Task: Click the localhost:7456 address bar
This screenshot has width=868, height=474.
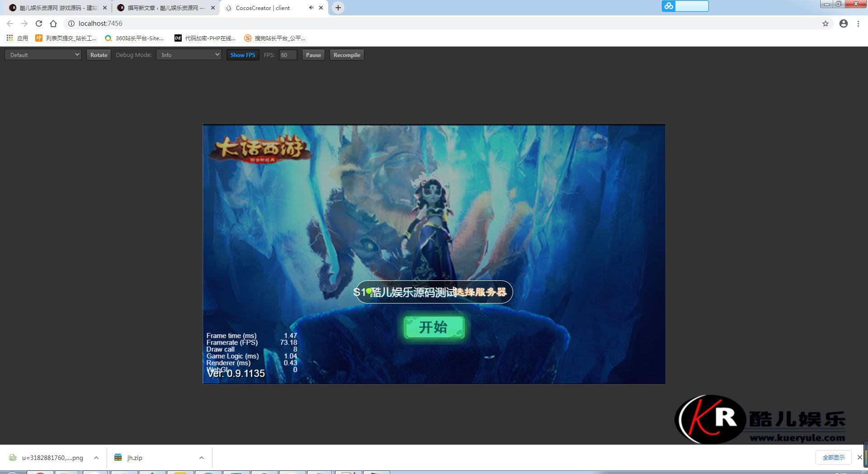Action: click(443, 24)
